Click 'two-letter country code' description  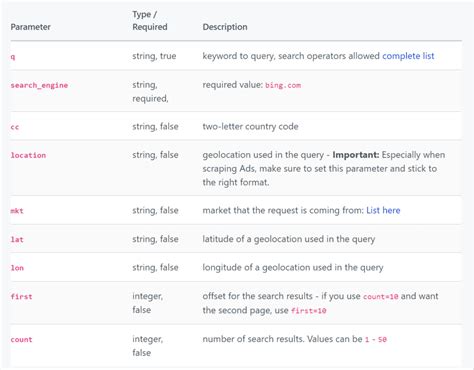tap(250, 127)
